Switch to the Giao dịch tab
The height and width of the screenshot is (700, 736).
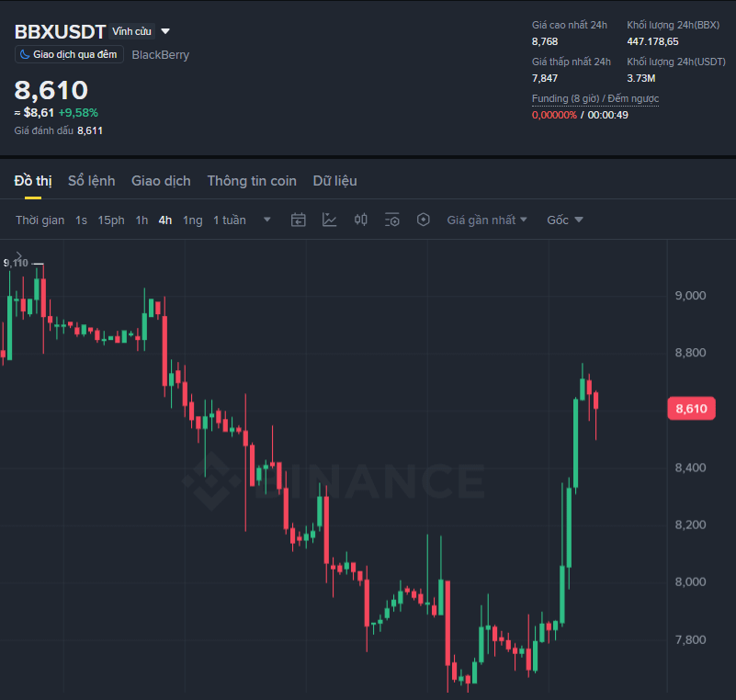(161, 181)
